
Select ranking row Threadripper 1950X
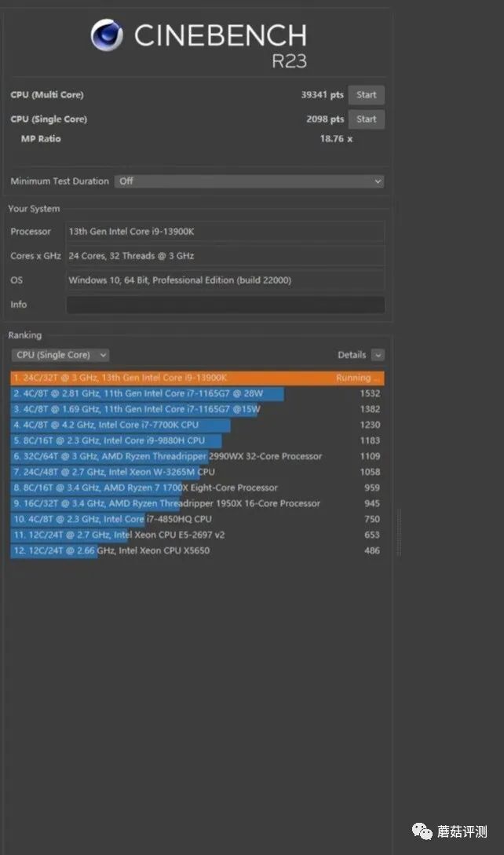(198, 503)
